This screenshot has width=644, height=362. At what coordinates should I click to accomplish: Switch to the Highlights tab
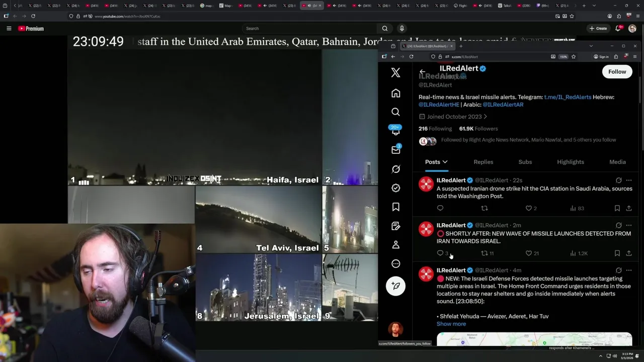pyautogui.click(x=571, y=162)
